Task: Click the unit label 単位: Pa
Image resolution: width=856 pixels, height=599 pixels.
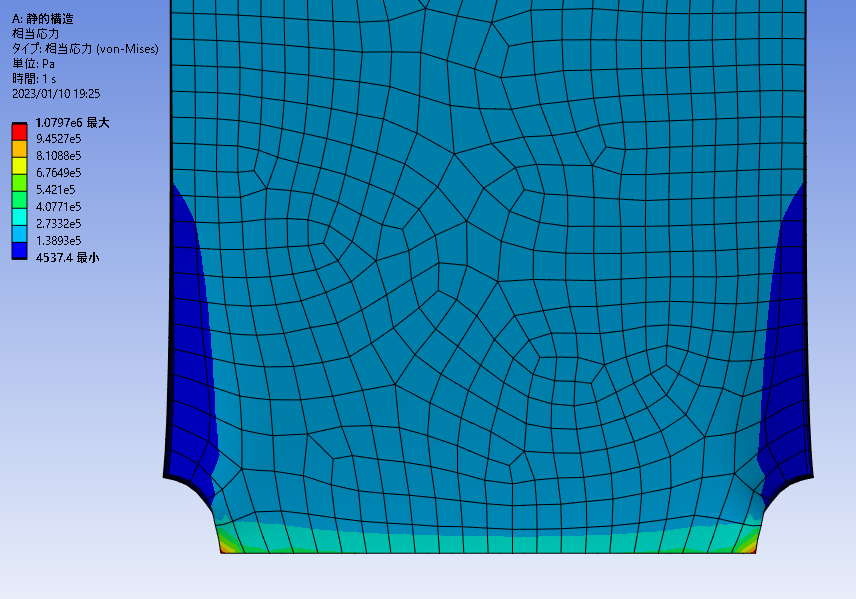Action: coord(33,63)
